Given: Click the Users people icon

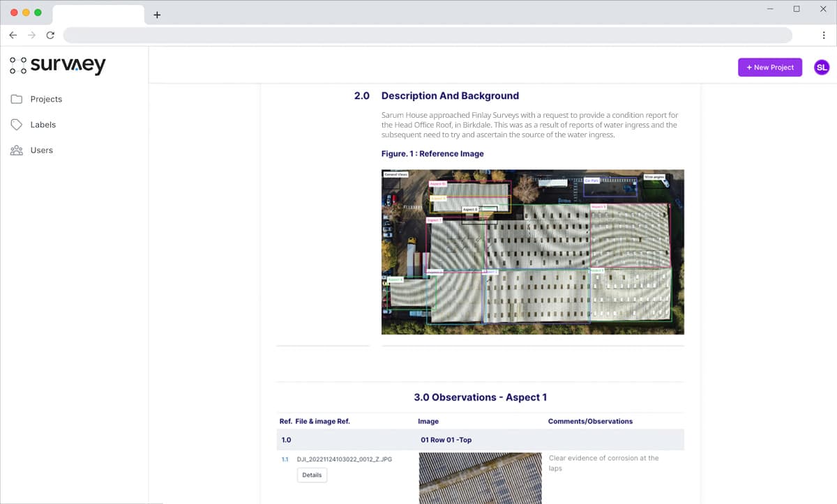Looking at the screenshot, I should [x=17, y=151].
